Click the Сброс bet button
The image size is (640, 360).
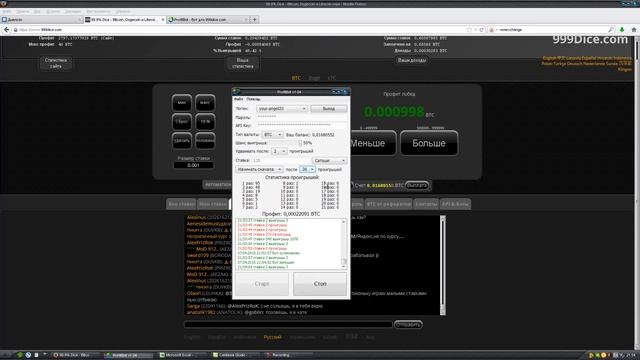182,122
